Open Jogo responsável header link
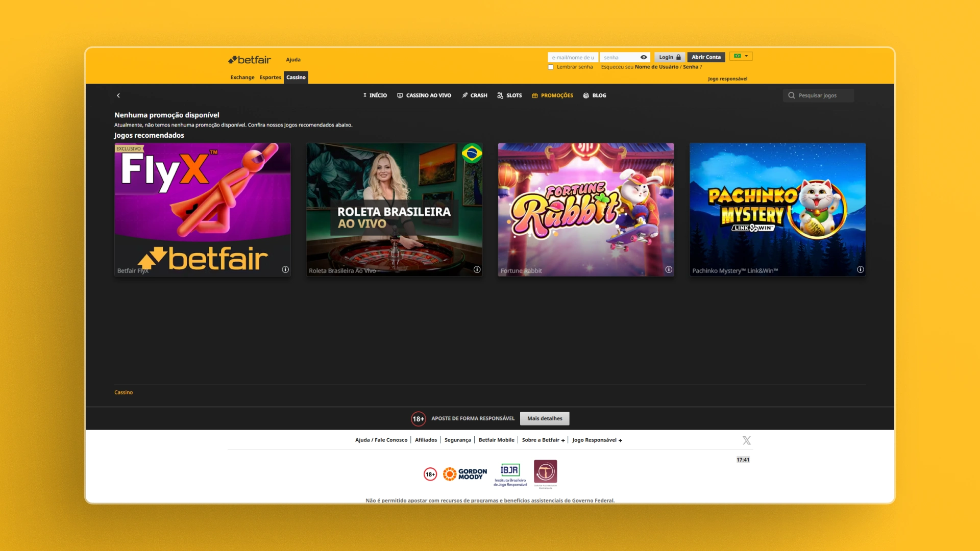980x551 pixels. point(727,79)
